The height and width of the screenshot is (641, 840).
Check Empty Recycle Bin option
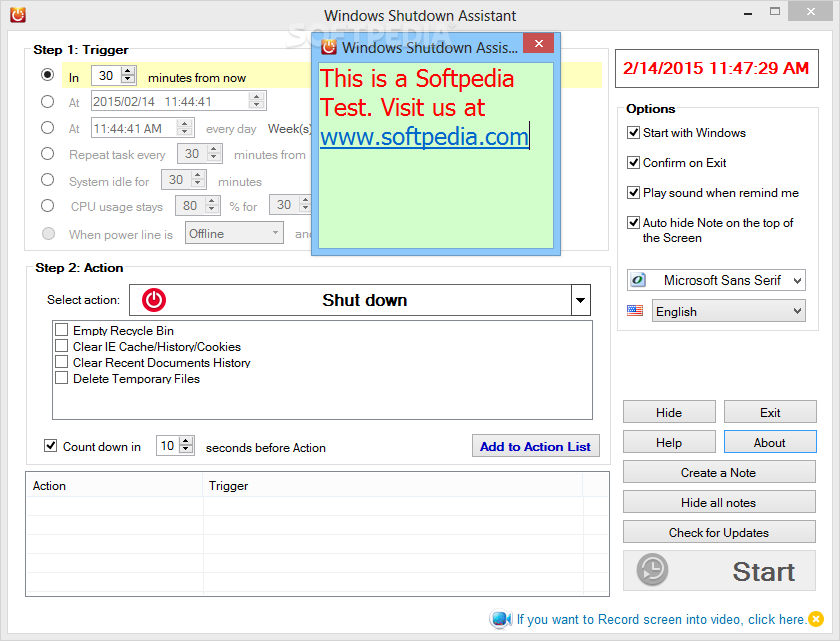62,329
